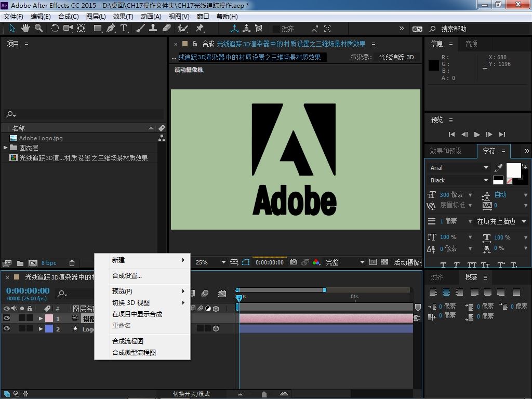Viewport: 532px width, 399px height.
Task: Switch to the 效果和预设 tab
Action: pos(446,151)
